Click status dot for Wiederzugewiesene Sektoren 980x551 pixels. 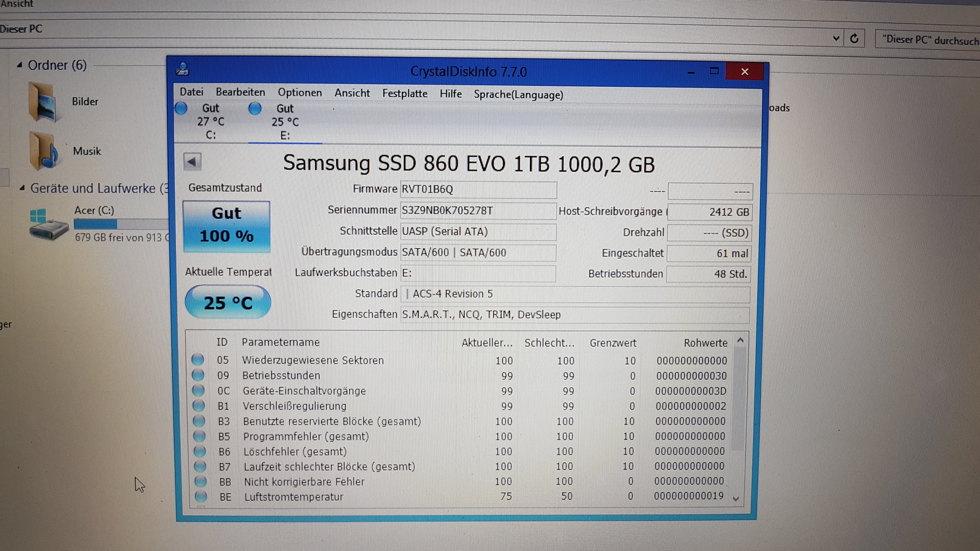click(x=198, y=359)
